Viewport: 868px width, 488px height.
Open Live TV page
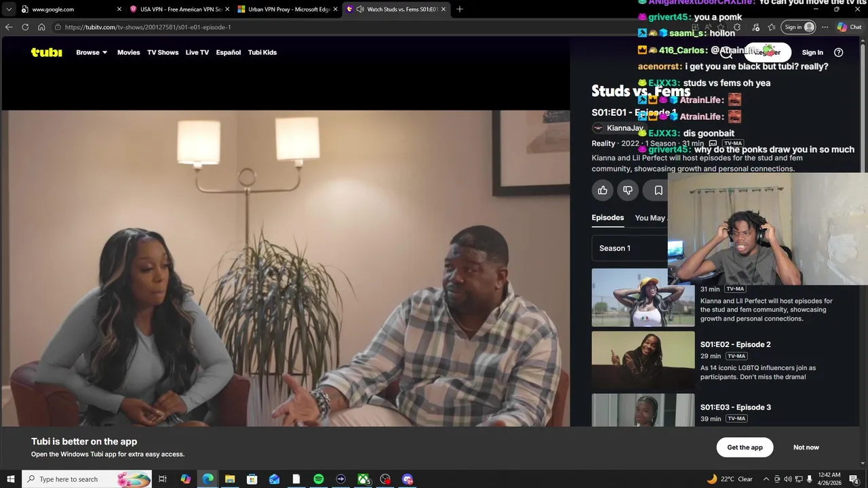tap(197, 52)
